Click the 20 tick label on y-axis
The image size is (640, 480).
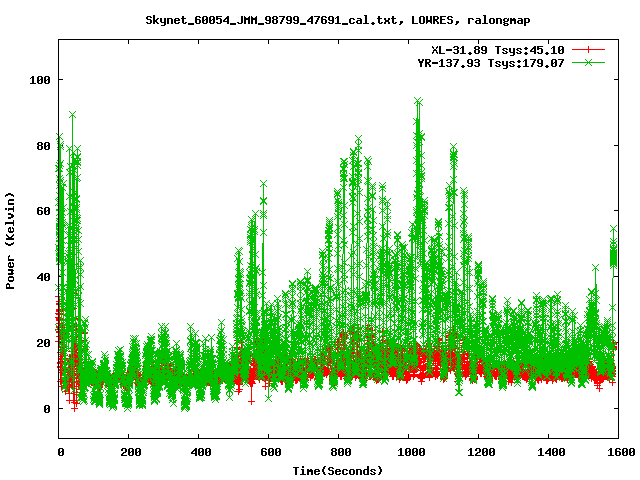coord(45,343)
